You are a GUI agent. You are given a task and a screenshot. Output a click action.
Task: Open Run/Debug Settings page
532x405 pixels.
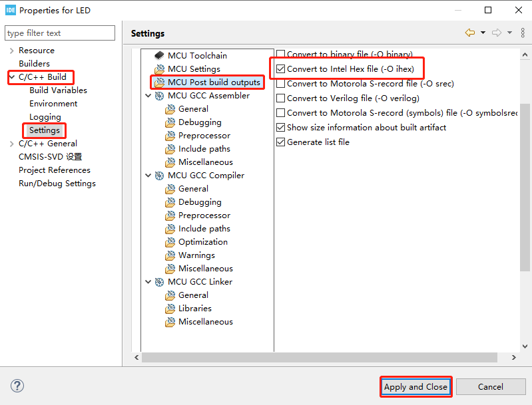57,184
